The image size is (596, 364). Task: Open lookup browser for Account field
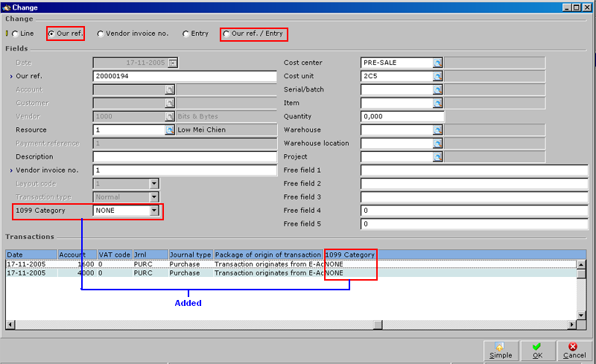(x=170, y=89)
